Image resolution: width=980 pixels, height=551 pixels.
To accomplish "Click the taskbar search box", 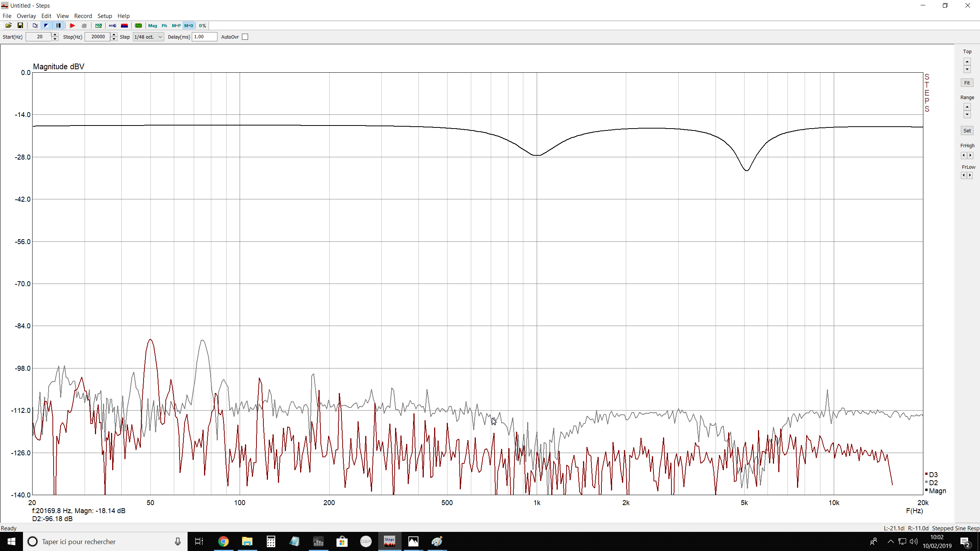I will (105, 541).
